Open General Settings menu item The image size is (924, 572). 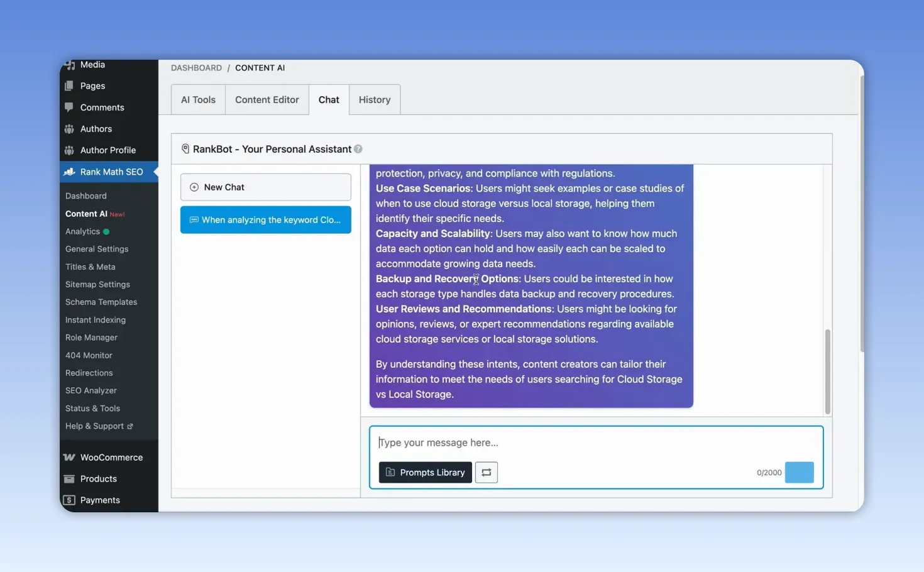pyautogui.click(x=97, y=249)
